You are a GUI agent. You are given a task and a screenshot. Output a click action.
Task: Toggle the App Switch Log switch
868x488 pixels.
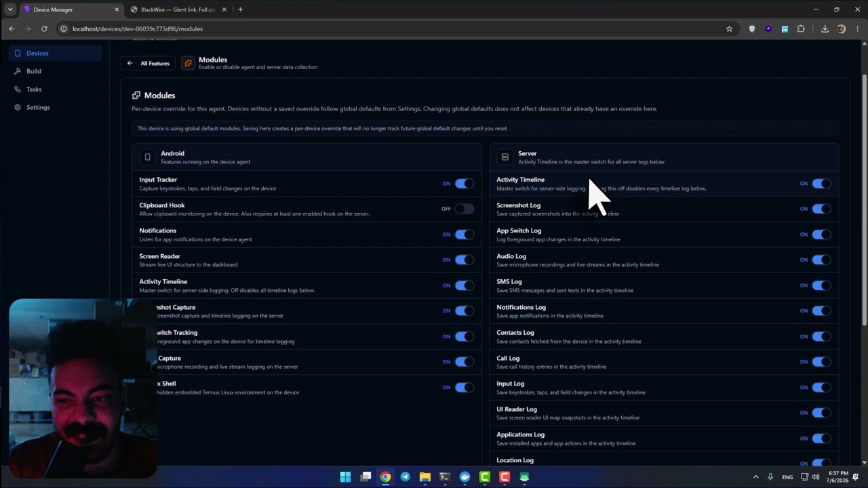tap(821, 235)
